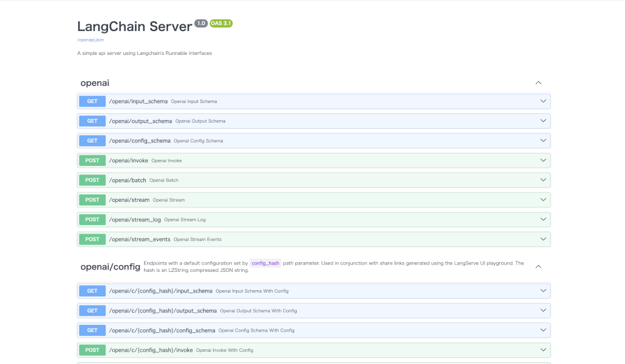Click GET badge for /openai/input_schema
This screenshot has width=625, height=364.
[x=92, y=101]
